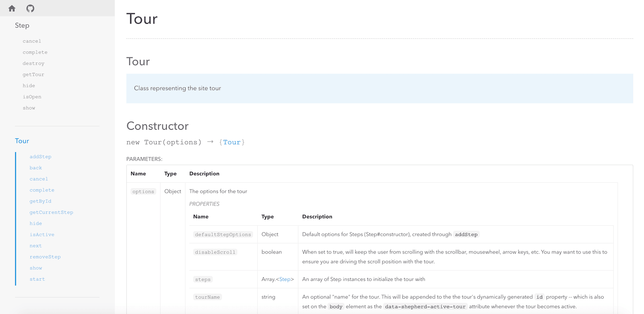Jump to getCurrentStep in the Tour list

point(52,212)
